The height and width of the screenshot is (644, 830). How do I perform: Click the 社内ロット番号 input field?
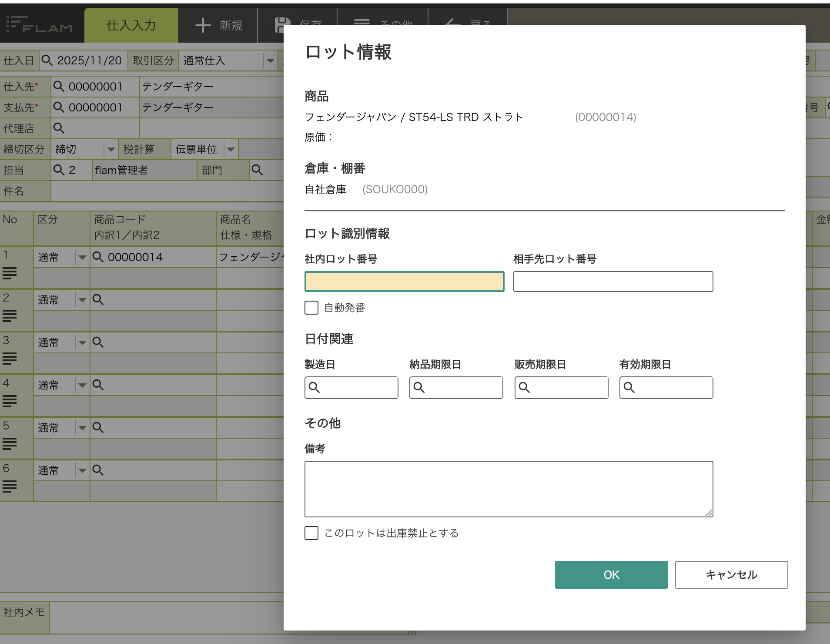[x=405, y=282]
